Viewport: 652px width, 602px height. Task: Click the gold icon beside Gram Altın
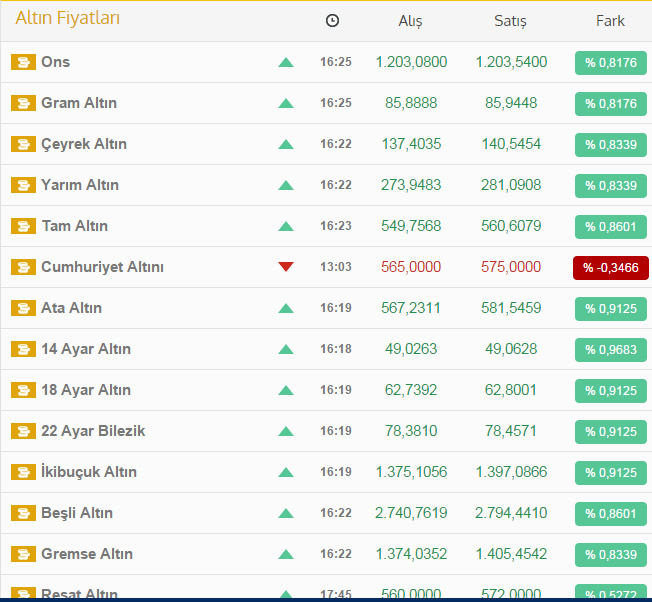tap(23, 103)
